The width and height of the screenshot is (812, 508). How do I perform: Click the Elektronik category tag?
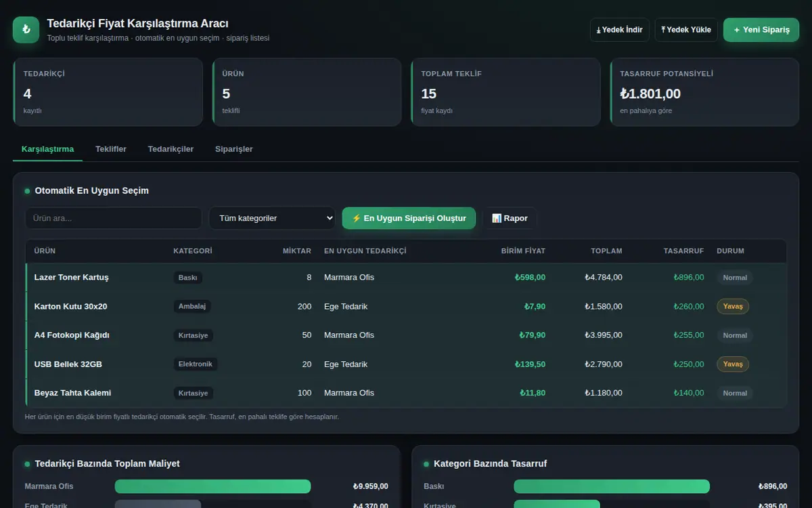pos(196,364)
